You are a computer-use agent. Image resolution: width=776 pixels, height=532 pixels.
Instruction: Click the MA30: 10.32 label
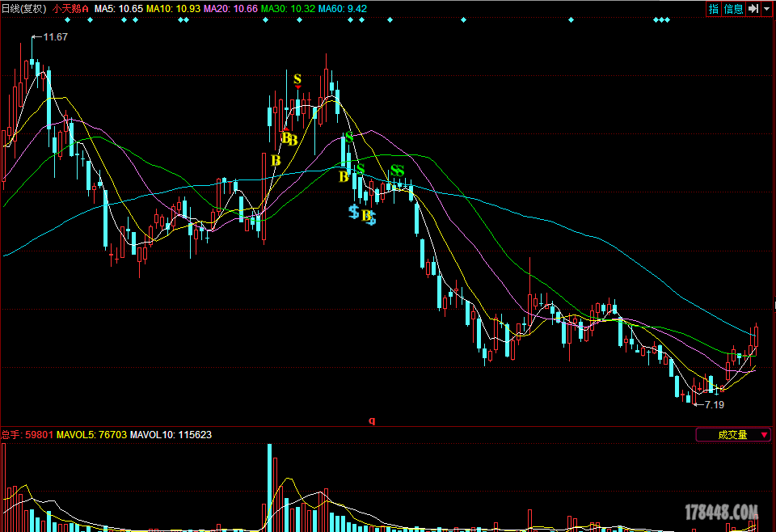coord(288,9)
